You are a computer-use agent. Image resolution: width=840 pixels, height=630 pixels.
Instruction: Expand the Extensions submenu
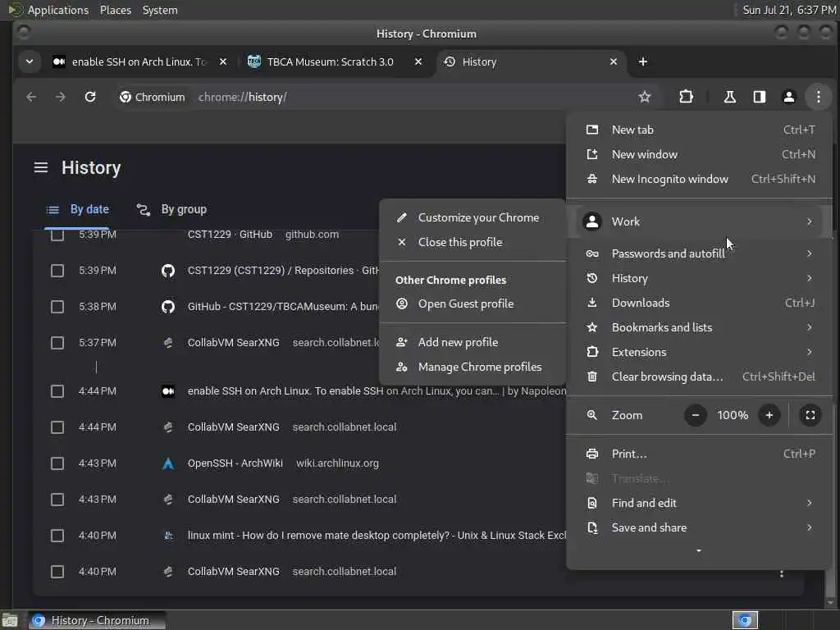[699, 352]
